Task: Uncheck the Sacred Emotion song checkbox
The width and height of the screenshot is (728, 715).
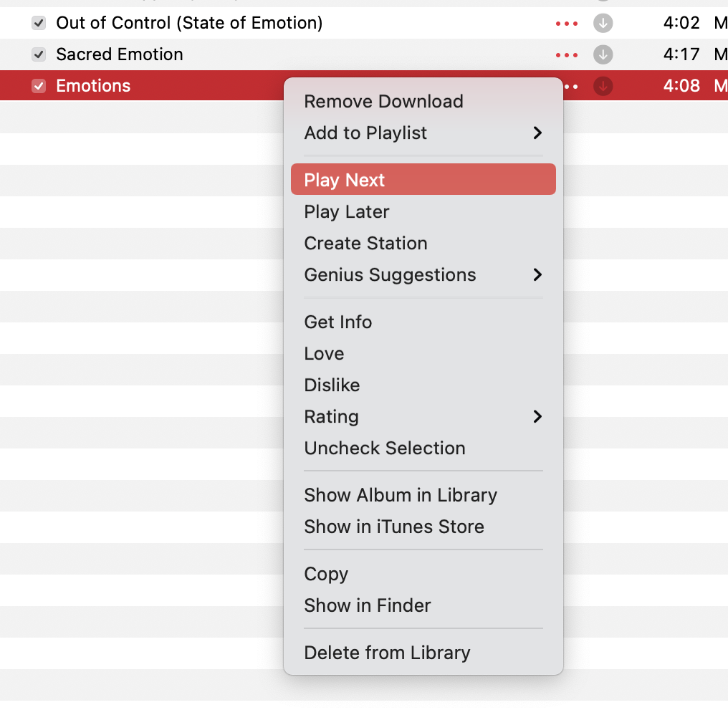Action: pyautogui.click(x=39, y=54)
